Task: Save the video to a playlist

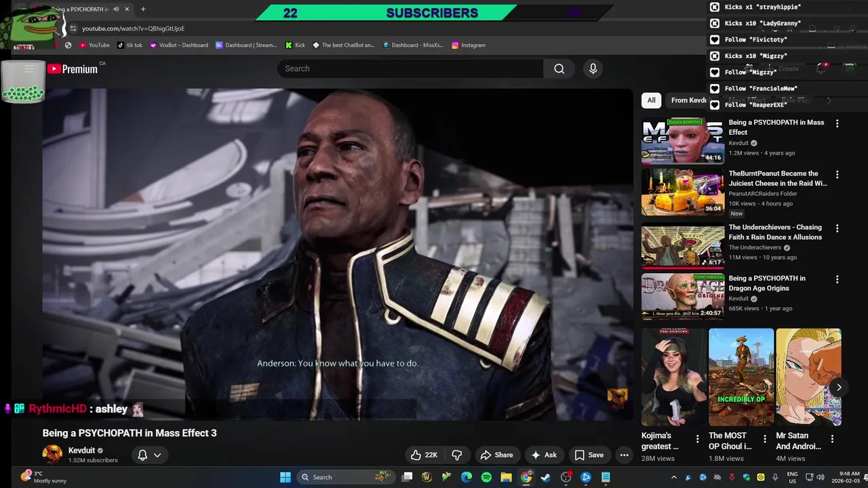Action: pos(589,455)
